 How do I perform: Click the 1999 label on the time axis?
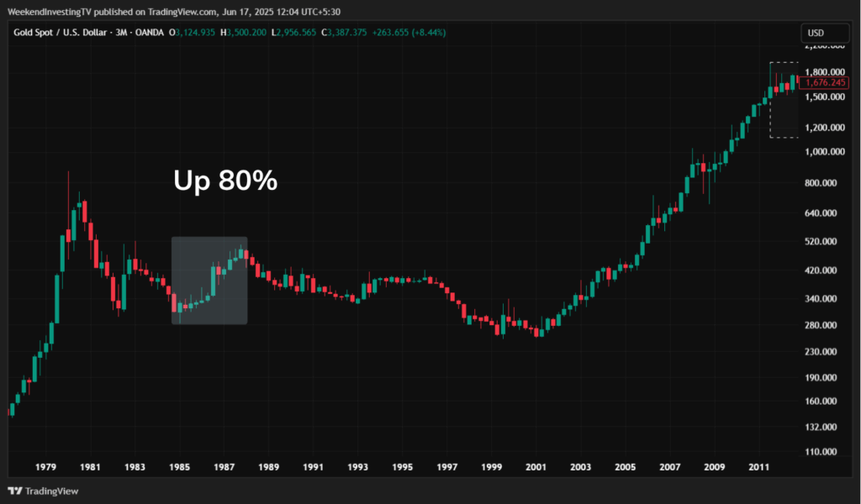(491, 467)
